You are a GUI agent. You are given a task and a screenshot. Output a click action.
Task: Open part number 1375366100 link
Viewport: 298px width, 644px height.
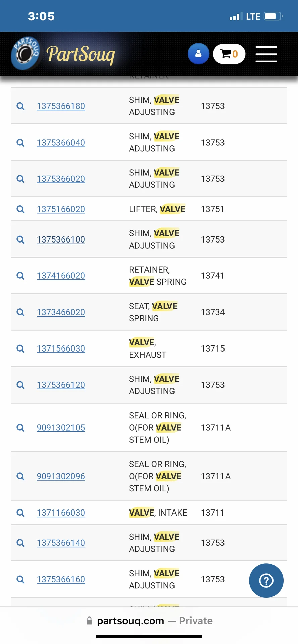[61, 239]
